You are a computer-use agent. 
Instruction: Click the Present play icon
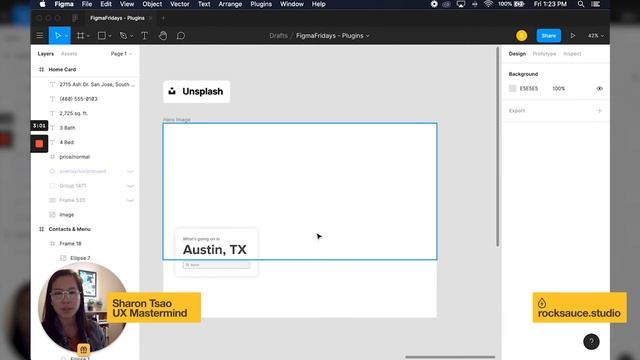pos(573,36)
